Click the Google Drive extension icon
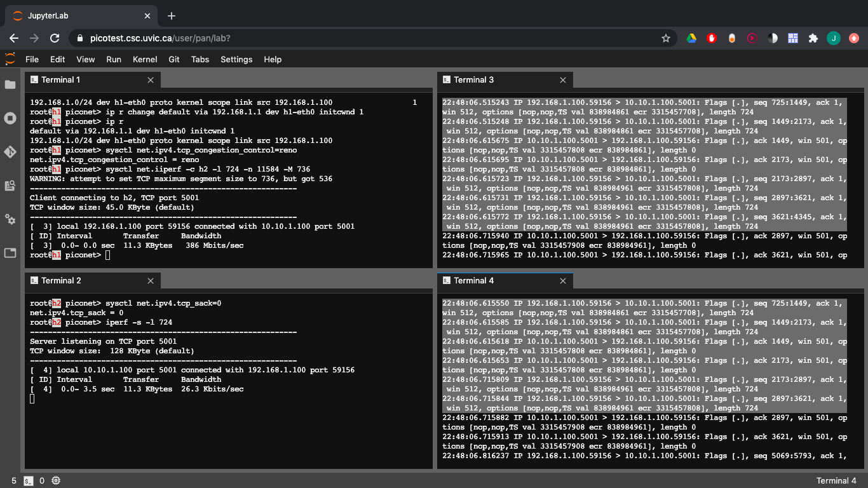 point(691,38)
